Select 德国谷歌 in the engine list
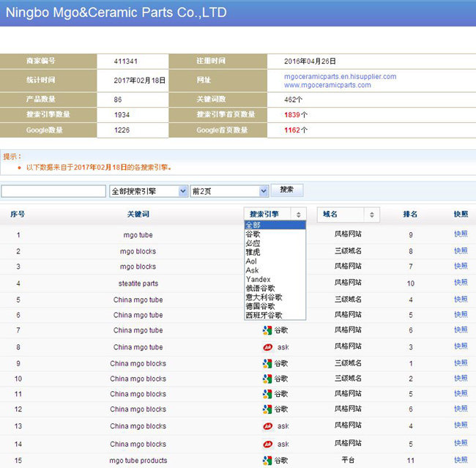The image size is (476, 468). 275,306
